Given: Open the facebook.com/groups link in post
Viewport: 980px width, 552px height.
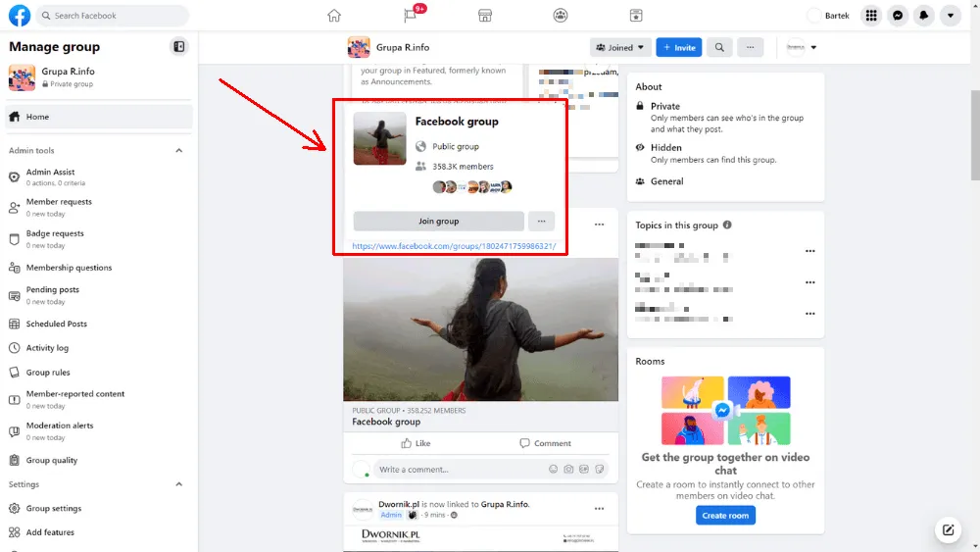Looking at the screenshot, I should point(454,246).
